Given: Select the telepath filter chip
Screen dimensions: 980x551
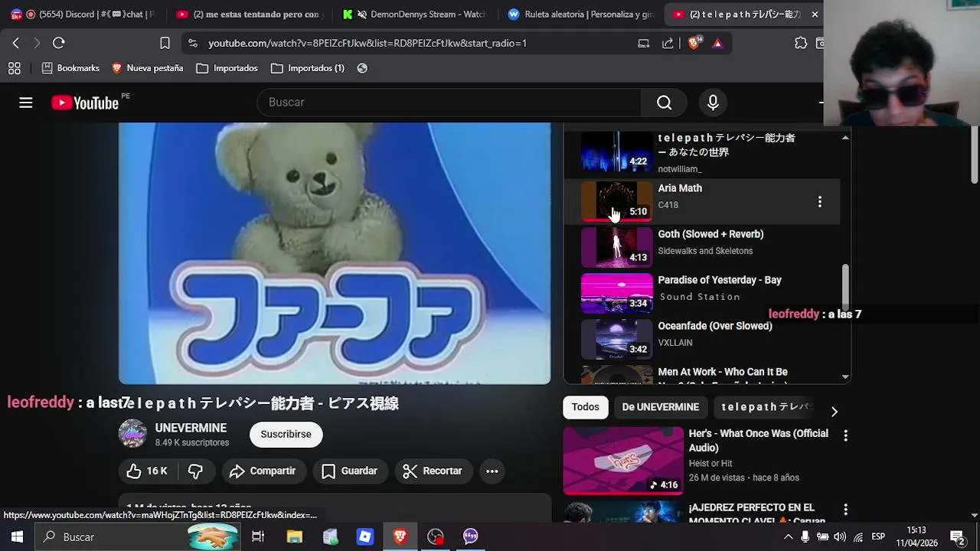Looking at the screenshot, I should click(x=766, y=407).
